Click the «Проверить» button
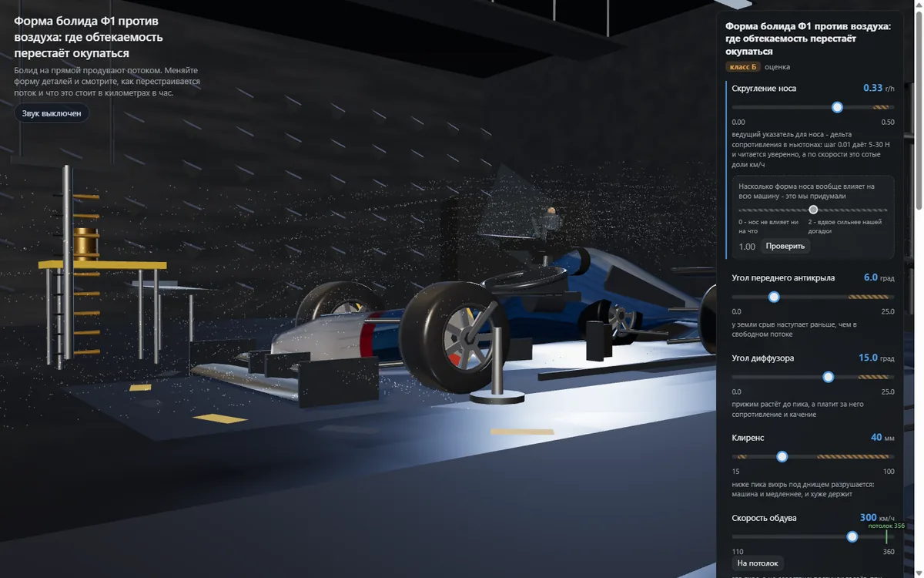Viewport: 924px width, 578px height. coord(786,247)
